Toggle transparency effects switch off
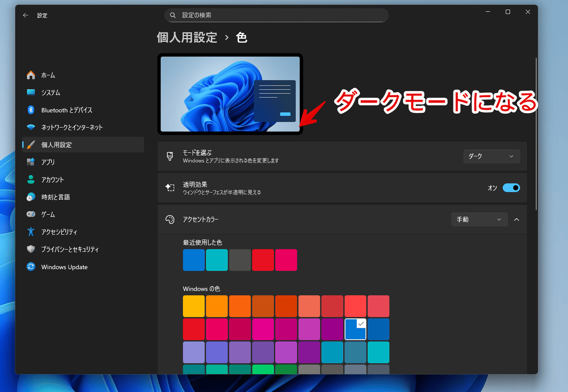The width and height of the screenshot is (568, 392). 511,188
